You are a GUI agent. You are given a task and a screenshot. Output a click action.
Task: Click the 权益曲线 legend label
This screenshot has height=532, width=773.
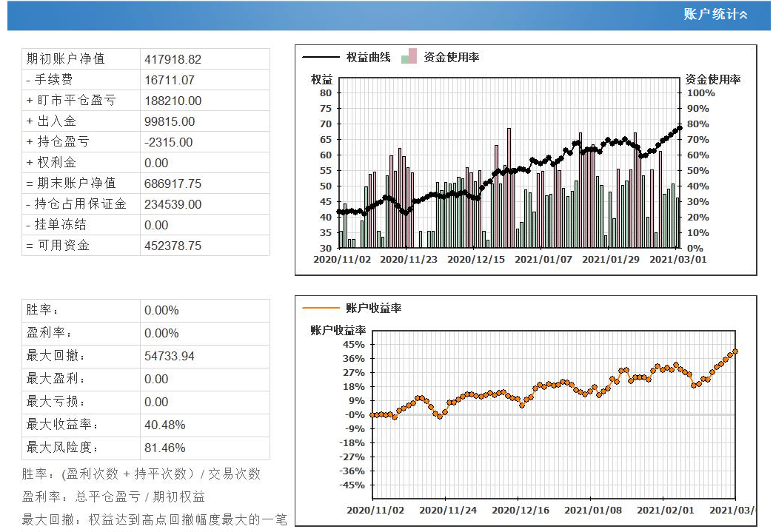pyautogui.click(x=368, y=57)
